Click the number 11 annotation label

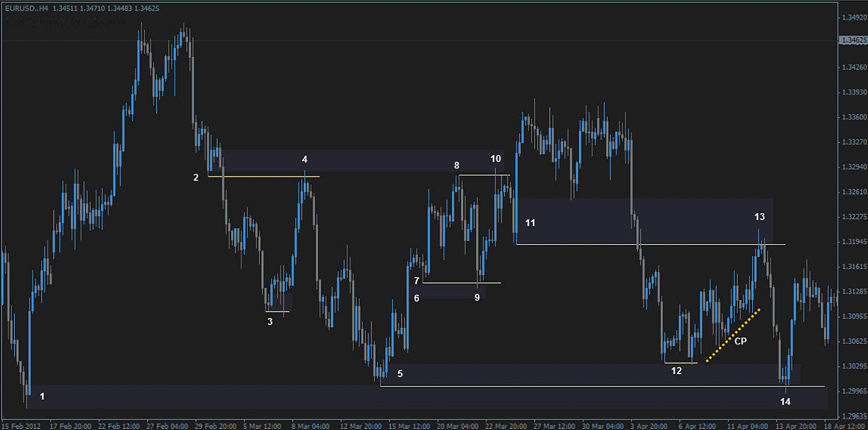point(530,222)
